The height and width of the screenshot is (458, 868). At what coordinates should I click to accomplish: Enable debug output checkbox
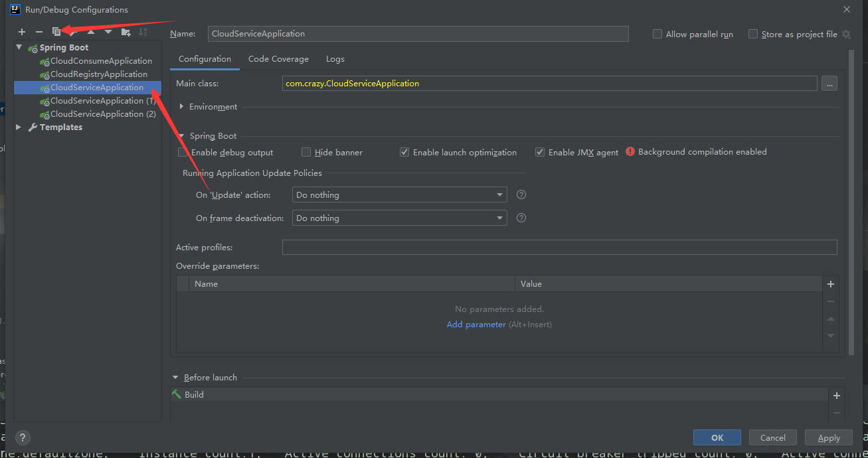(x=183, y=152)
